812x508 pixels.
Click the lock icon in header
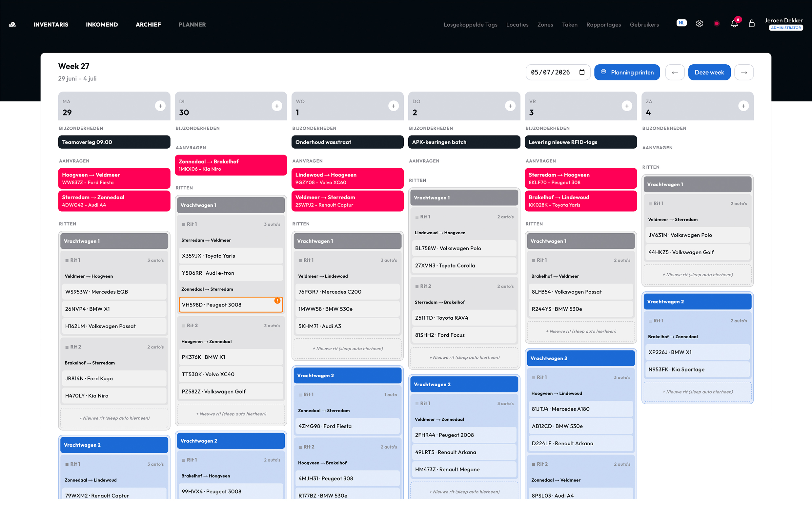point(752,24)
